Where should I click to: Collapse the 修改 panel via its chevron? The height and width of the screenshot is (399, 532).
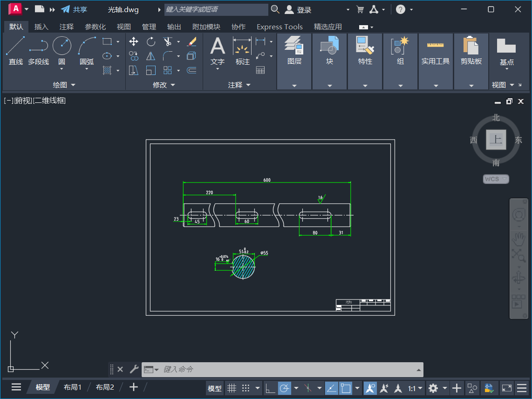[x=172, y=85]
